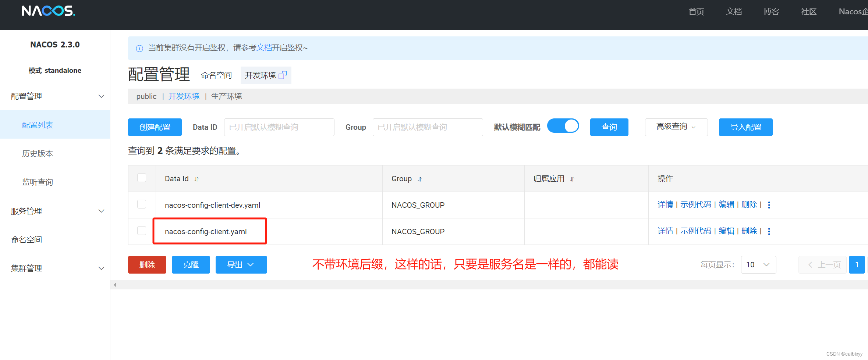868x360 pixels.
Task: Open 示例代码 for nacos-config-client.yaml
Action: (696, 231)
